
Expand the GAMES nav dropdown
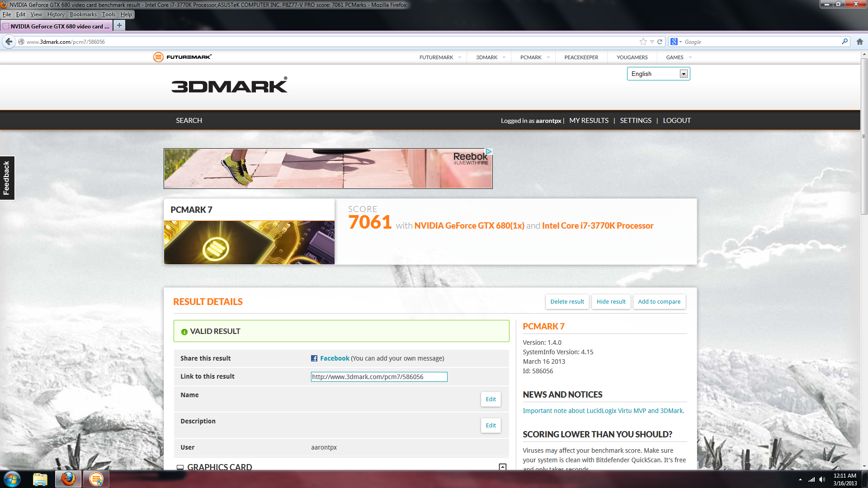690,57
